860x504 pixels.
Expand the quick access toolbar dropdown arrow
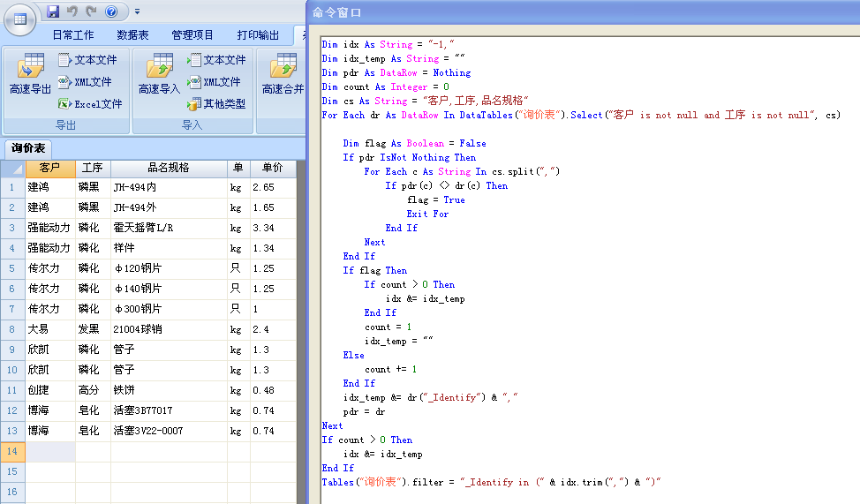137,11
